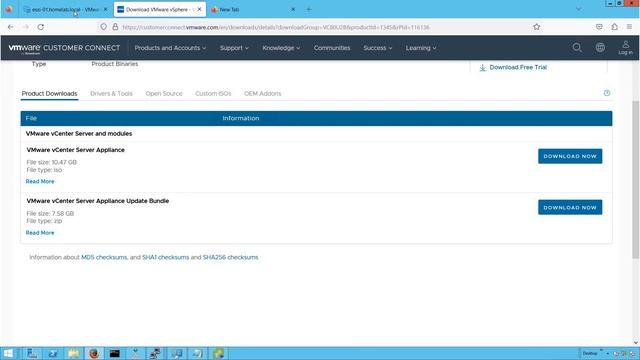Screen dimensions: 640x360
Task: Switch to the Custom ISOs tab
Action: pyautogui.click(x=213, y=93)
